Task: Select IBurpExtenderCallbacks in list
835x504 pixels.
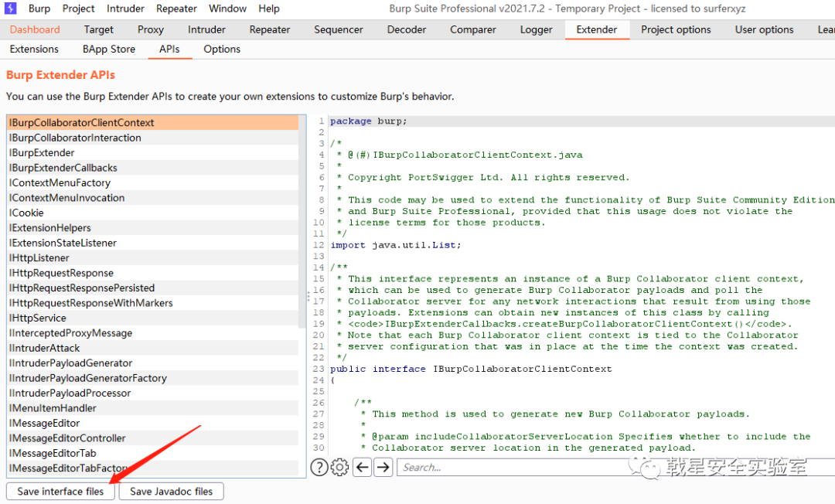Action: [152, 168]
